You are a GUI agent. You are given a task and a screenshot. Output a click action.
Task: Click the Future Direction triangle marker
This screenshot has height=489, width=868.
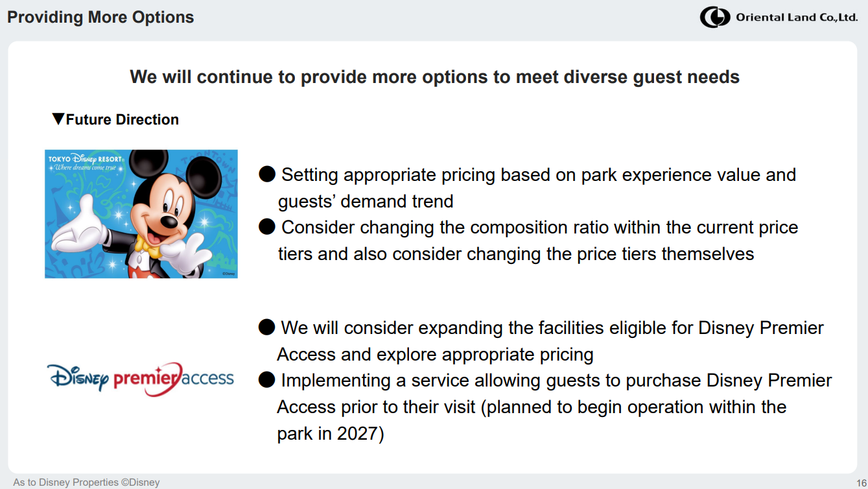pos(58,119)
